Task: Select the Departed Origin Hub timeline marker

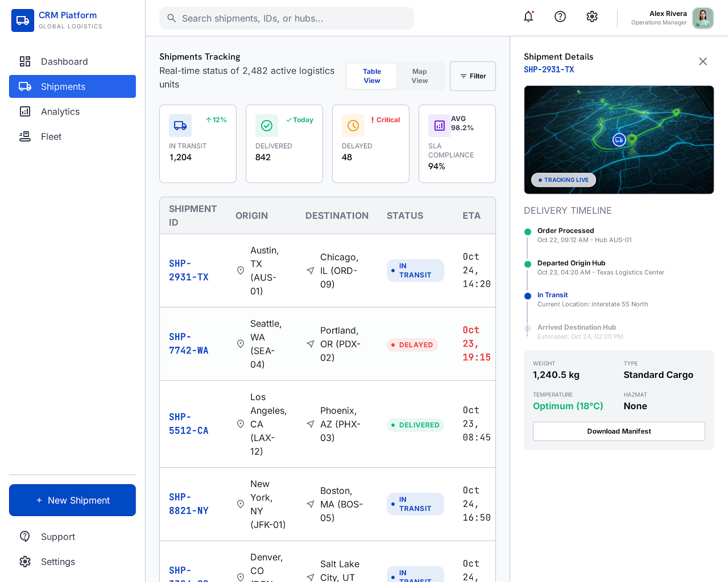Action: pyautogui.click(x=528, y=264)
